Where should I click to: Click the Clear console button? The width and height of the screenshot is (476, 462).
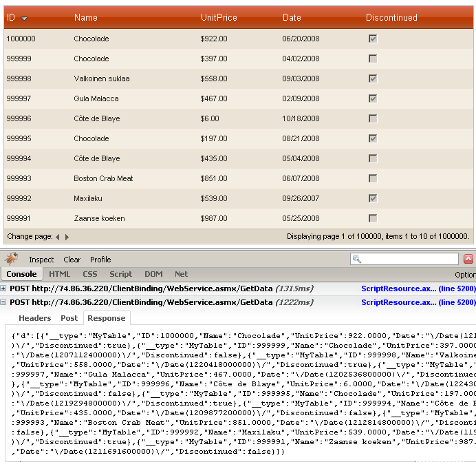pyautogui.click(x=72, y=260)
